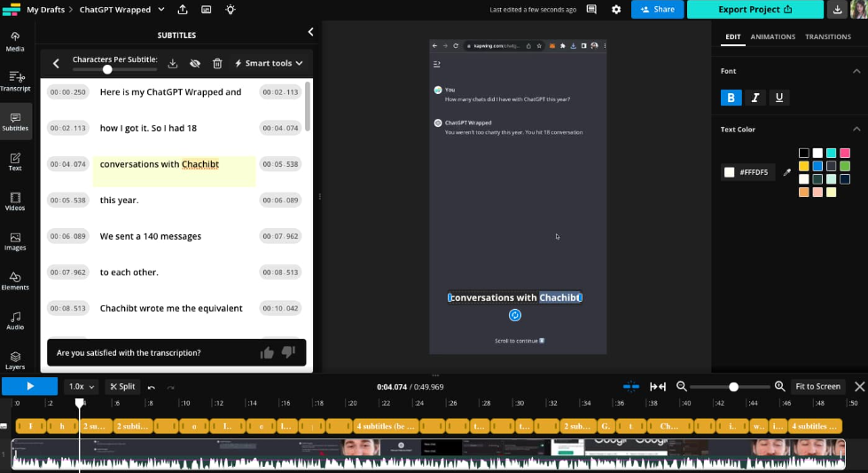Undo the last action
The width and height of the screenshot is (868, 473).
(x=151, y=387)
